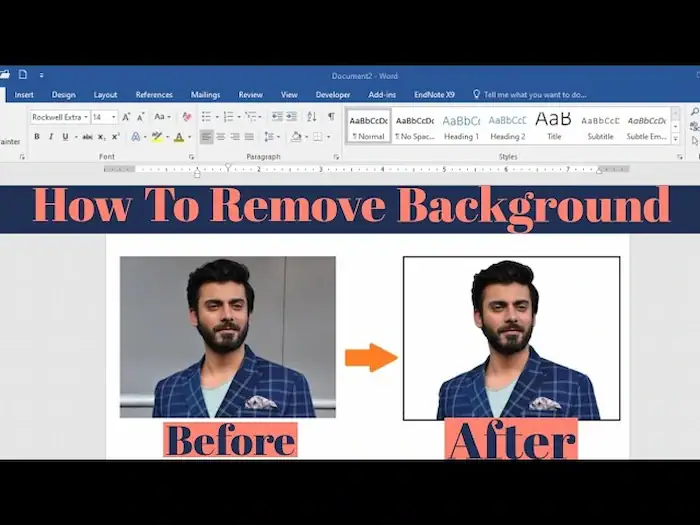Switch to the EndNote X9 tab
Image resolution: width=700 pixels, height=525 pixels.
click(x=434, y=95)
